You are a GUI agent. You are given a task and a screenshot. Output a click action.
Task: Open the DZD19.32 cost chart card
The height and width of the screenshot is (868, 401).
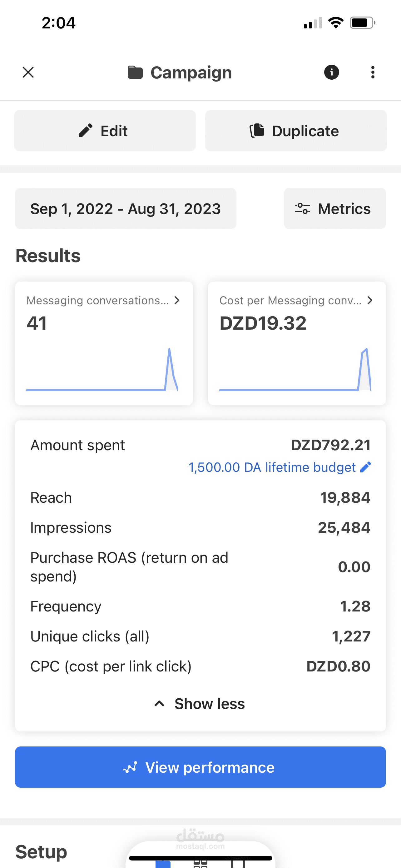click(297, 343)
